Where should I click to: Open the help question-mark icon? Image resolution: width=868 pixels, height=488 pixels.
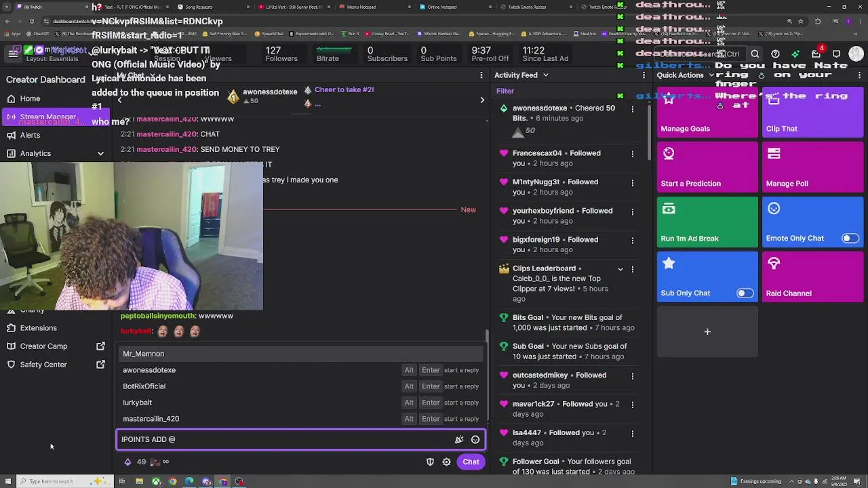click(x=775, y=54)
